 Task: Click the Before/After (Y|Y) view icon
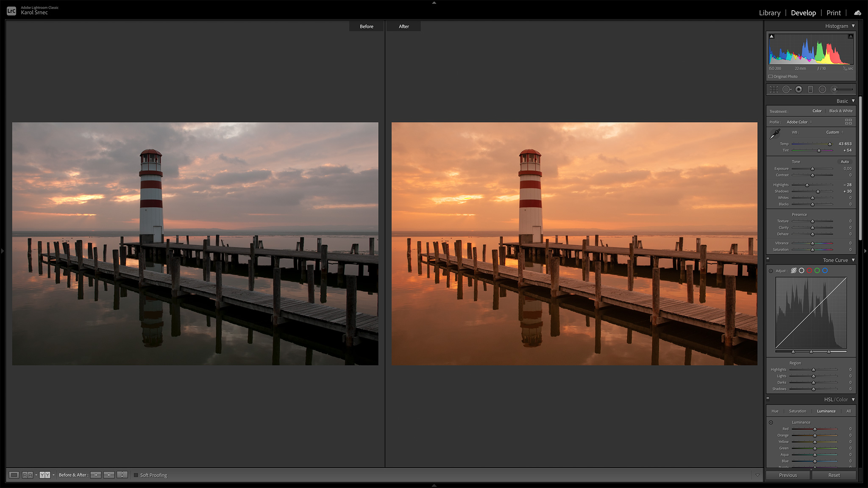click(x=45, y=475)
